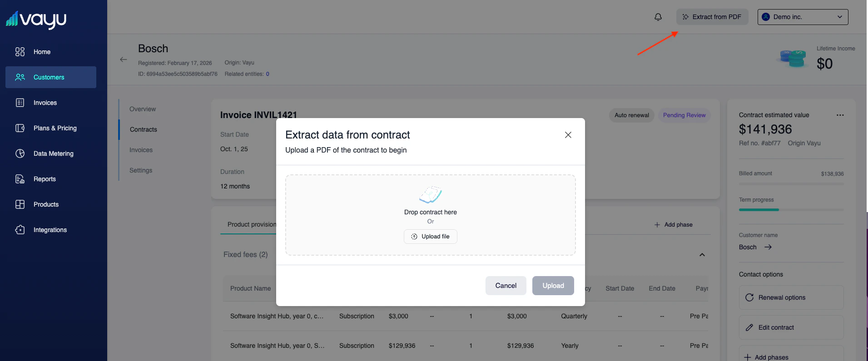
Task: Click Edit contract button
Action: (x=791, y=327)
